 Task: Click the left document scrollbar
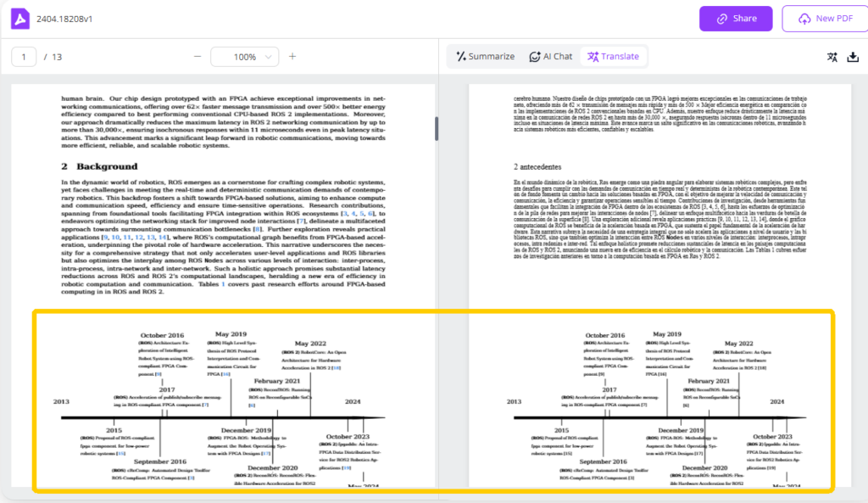436,127
